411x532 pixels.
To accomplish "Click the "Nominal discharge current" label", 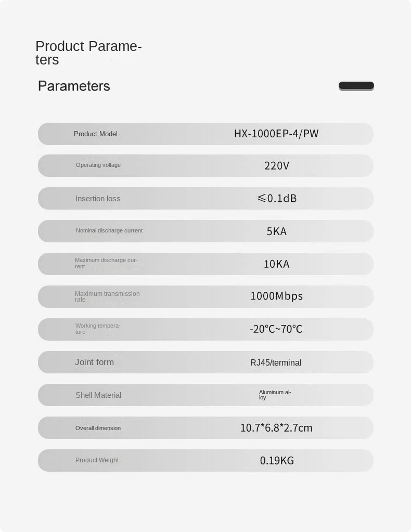I will (x=109, y=231).
